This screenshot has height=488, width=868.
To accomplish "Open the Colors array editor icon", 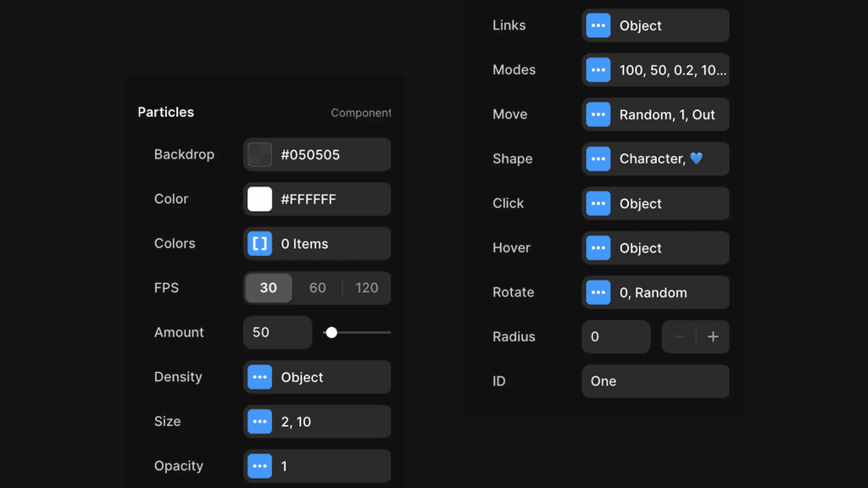I will pos(259,243).
